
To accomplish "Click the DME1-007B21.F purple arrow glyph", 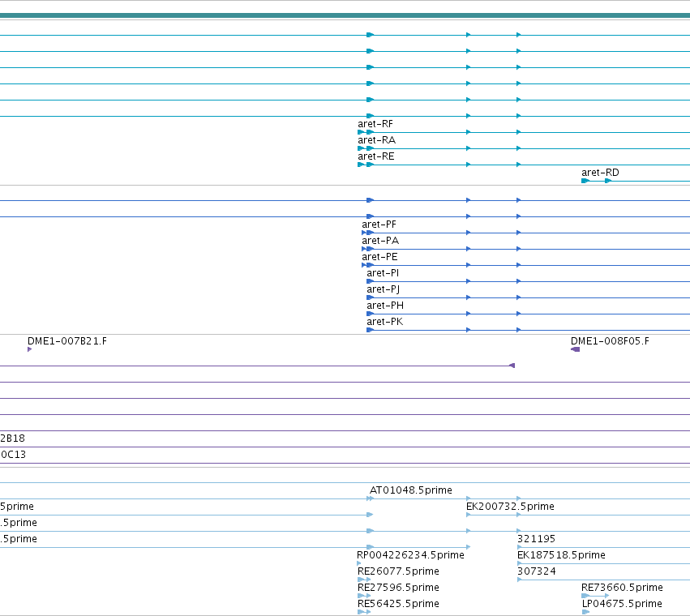I will 29,349.
